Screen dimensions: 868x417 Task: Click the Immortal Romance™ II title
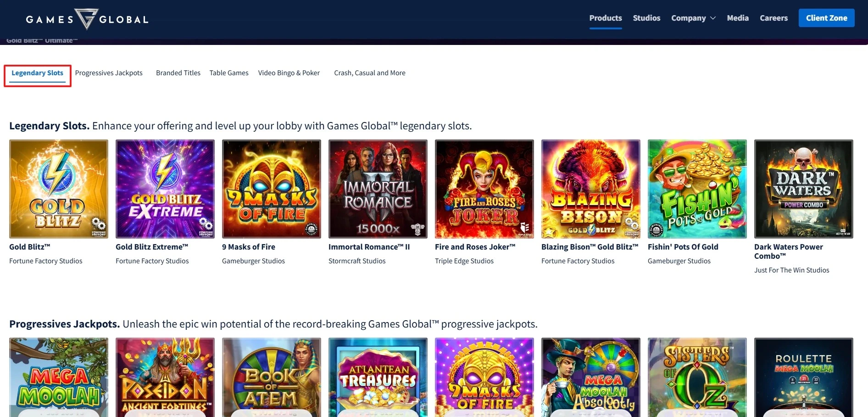(x=369, y=247)
